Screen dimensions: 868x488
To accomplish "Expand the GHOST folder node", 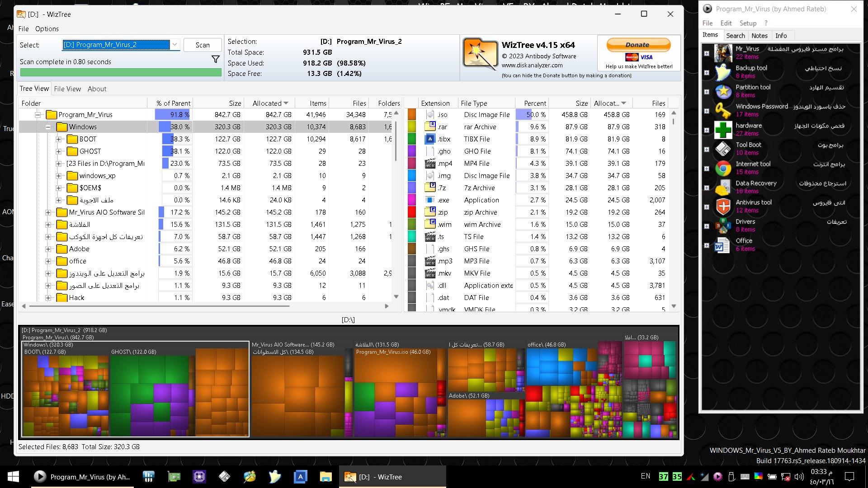I will point(59,151).
